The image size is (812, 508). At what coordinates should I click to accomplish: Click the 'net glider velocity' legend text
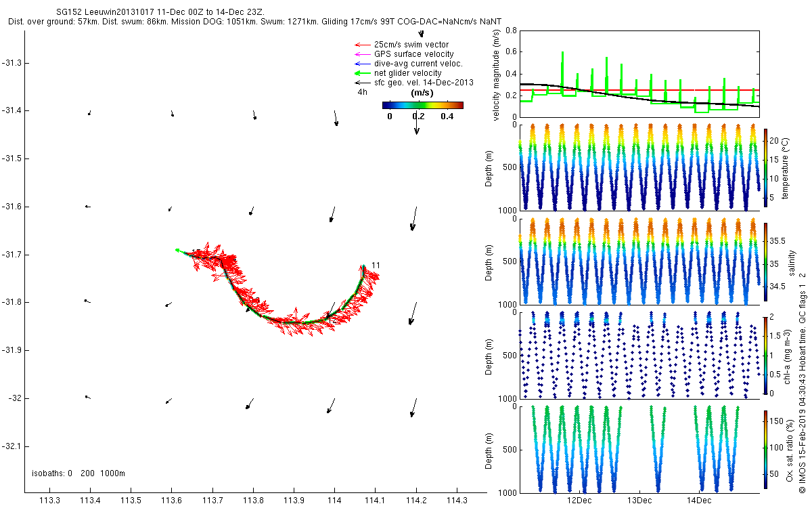point(408,73)
